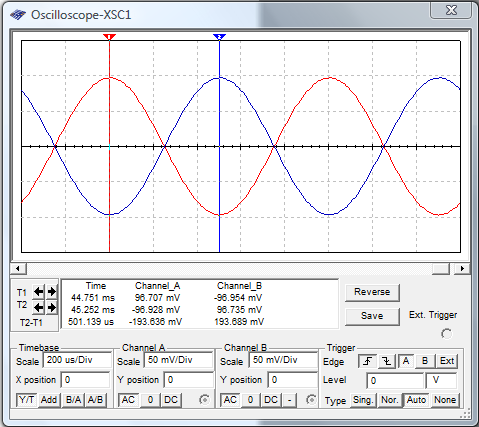Click the T1 time value 44.751 ms
479x427 pixels.
pos(93,298)
